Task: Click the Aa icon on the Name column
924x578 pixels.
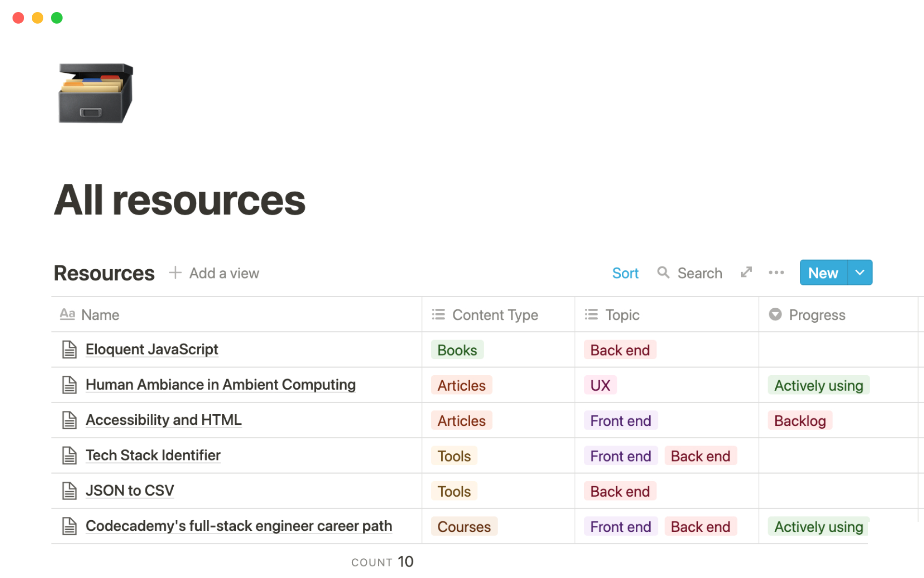Action: click(x=67, y=315)
